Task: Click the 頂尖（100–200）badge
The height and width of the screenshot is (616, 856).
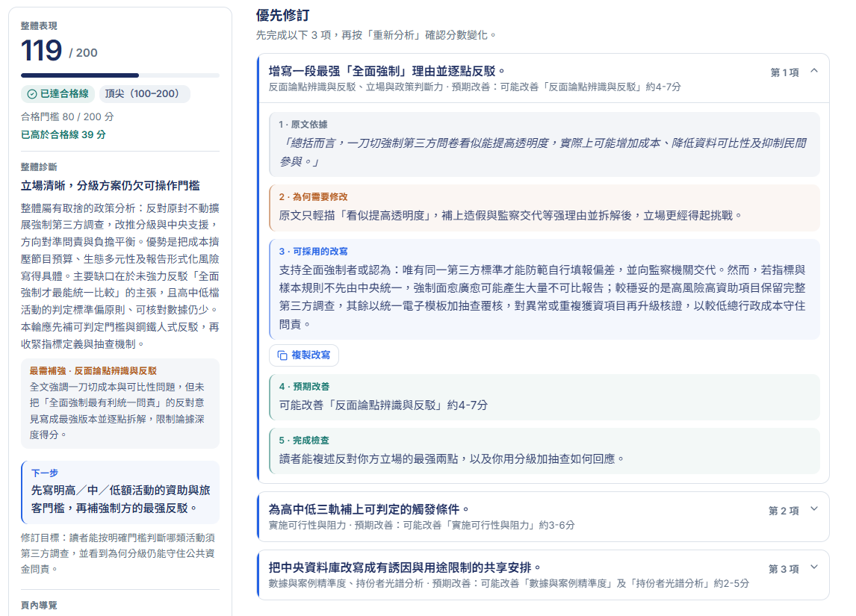Action: [145, 94]
